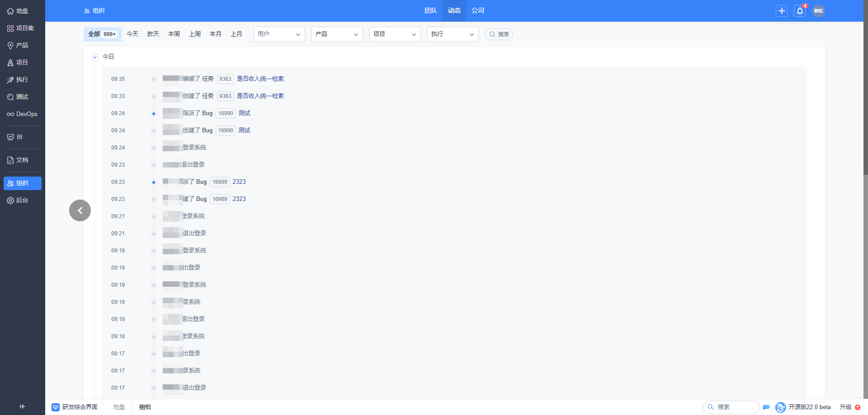
Task: Open the 地盘 home icon in sidebar
Action: (10, 11)
